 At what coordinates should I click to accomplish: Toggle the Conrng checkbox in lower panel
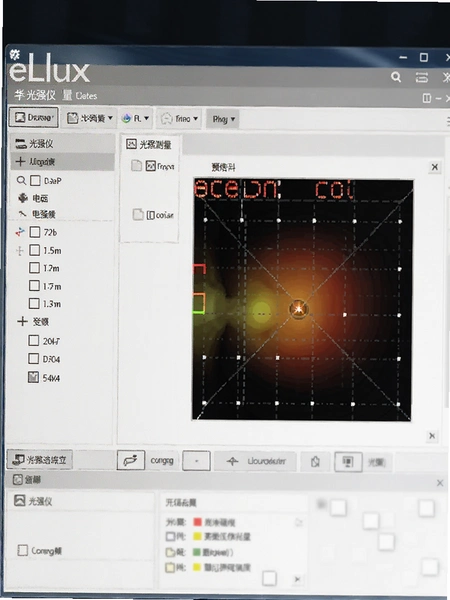click(23, 550)
